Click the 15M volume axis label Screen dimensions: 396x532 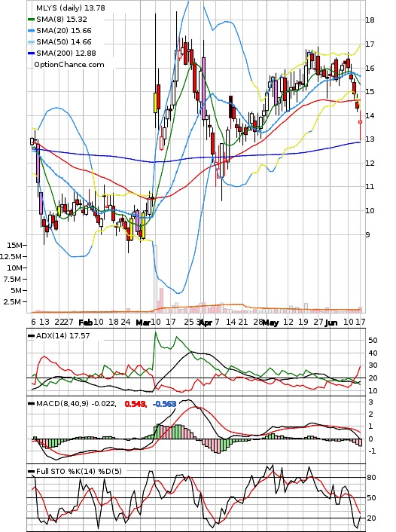[x=14, y=245]
